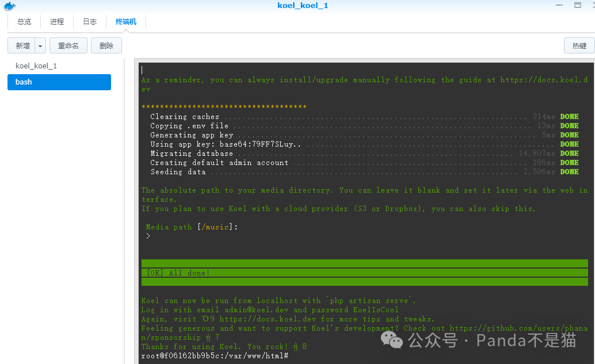The image size is (595, 364).
Task: Open the 总览 overview tab
Action: (24, 22)
